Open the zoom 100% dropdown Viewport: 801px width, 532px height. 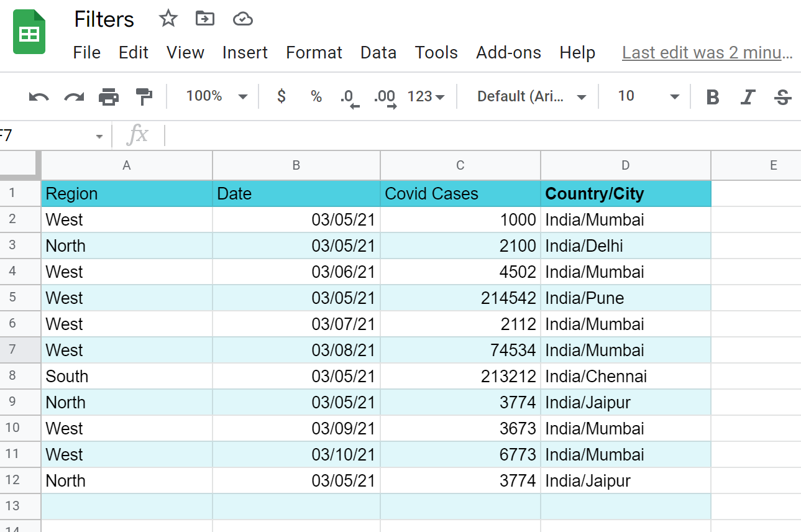(x=216, y=96)
